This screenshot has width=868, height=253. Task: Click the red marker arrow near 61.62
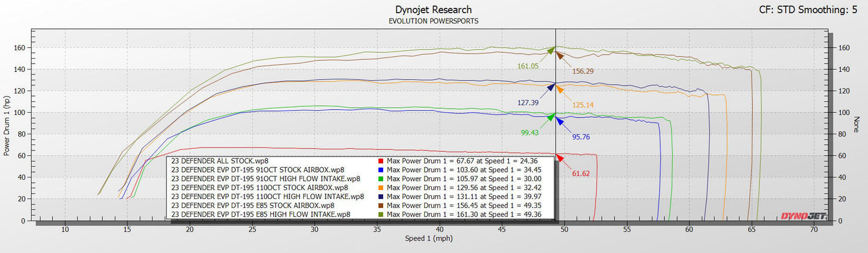click(x=559, y=158)
